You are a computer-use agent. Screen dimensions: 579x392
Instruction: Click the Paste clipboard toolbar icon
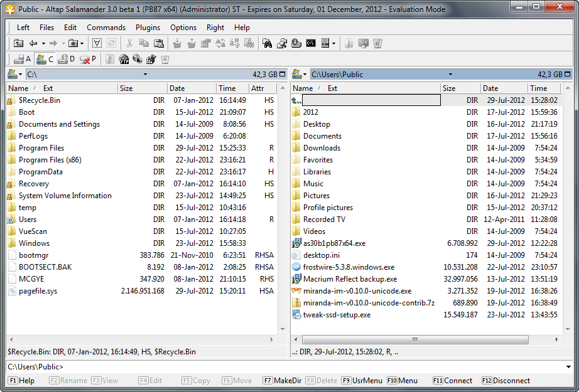coord(159,43)
